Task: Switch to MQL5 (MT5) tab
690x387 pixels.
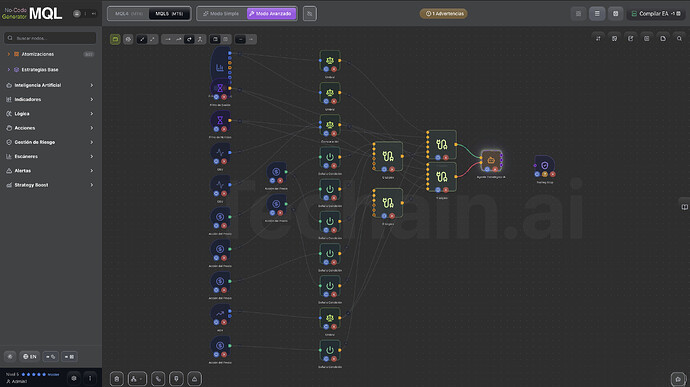Action: (169, 14)
